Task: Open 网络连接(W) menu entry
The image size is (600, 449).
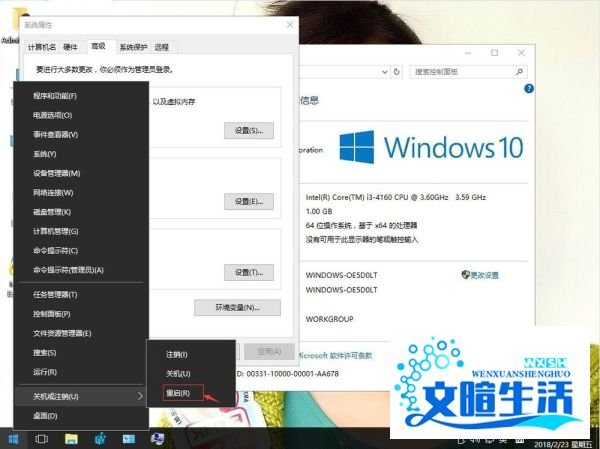Action: [81, 193]
